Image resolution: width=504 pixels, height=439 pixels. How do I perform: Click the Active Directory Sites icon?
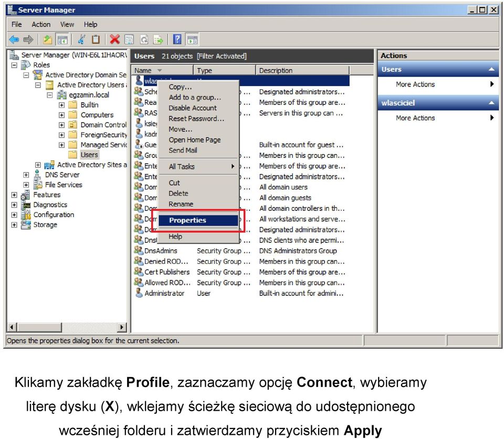coord(49,165)
